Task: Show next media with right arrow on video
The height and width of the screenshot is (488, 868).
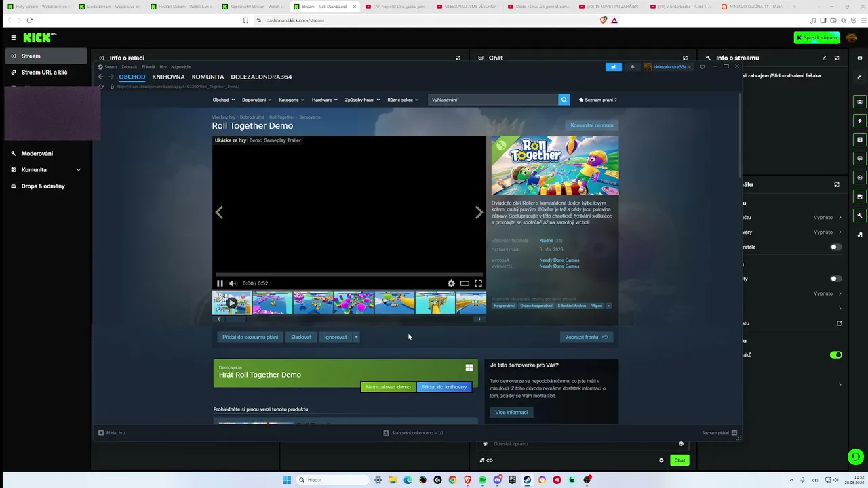Action: (x=479, y=212)
